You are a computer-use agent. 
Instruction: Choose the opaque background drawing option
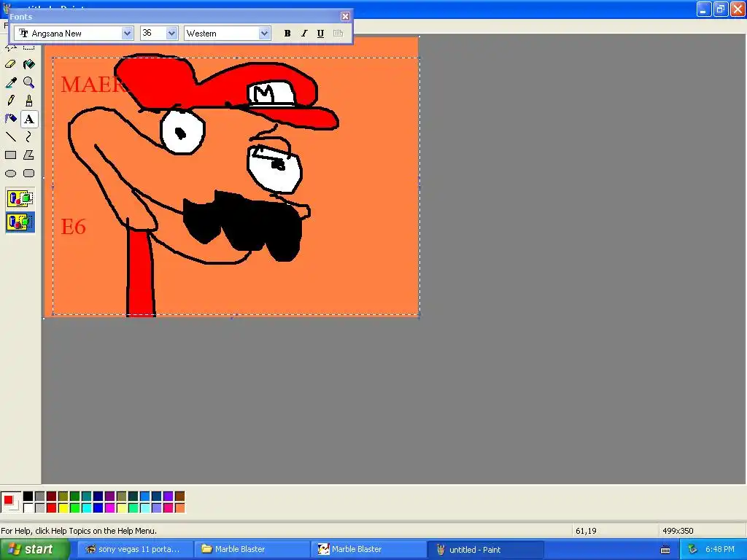[x=20, y=198]
